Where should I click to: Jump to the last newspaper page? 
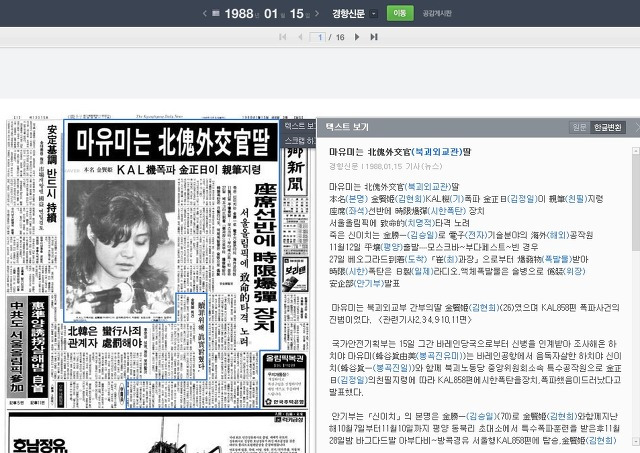(x=374, y=37)
